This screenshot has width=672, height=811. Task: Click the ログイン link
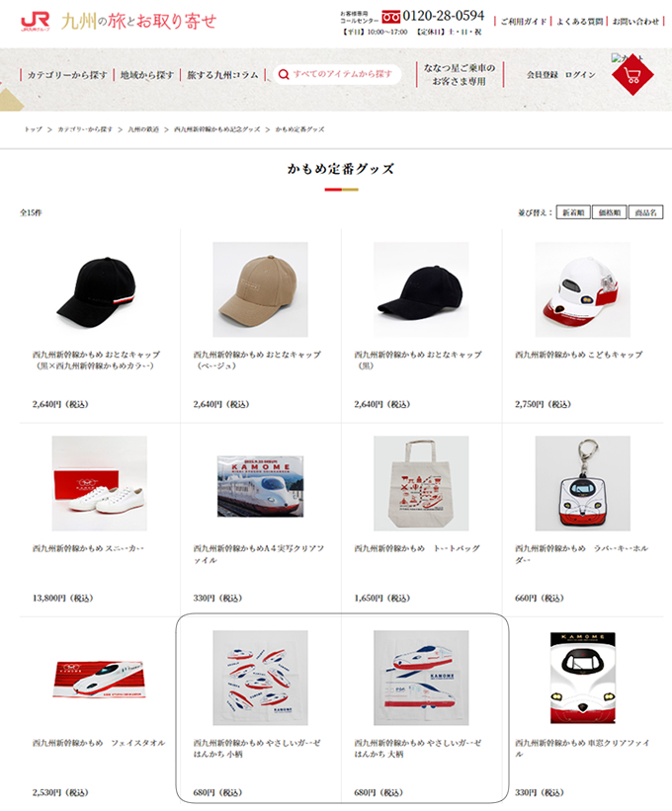click(580, 75)
